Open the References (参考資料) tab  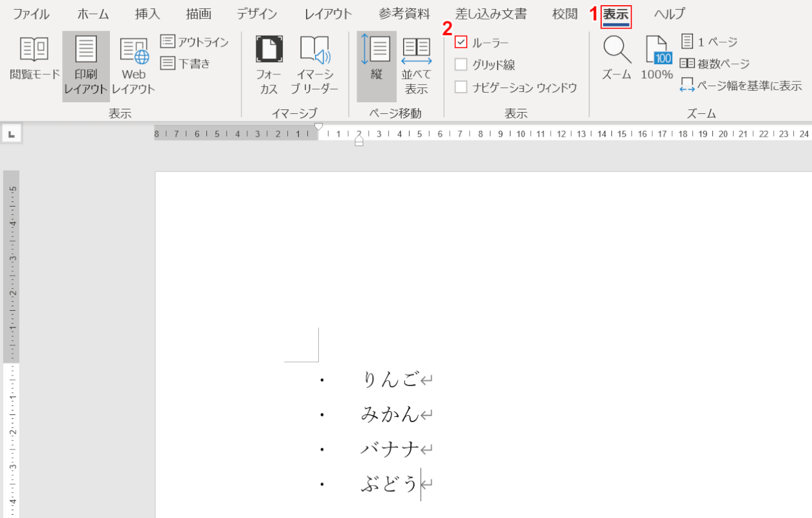[404, 14]
